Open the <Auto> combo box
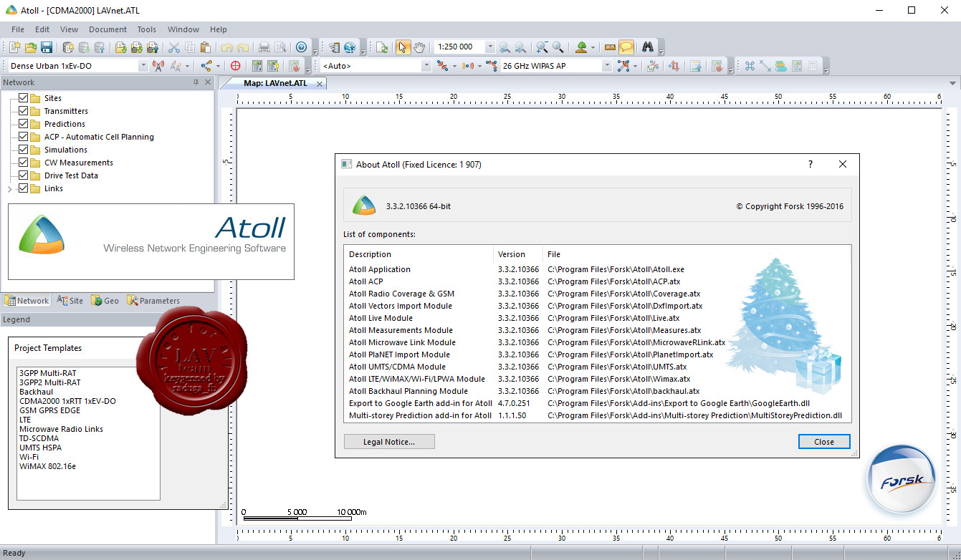 pos(426,66)
